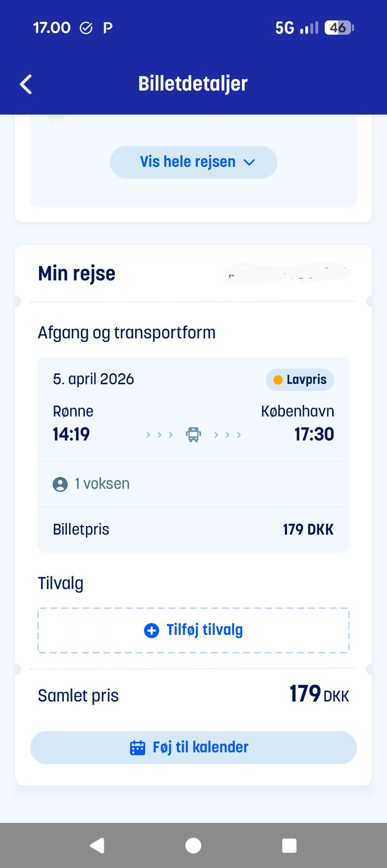Tap the arrival time 17:30
387x868 pixels.
point(314,434)
